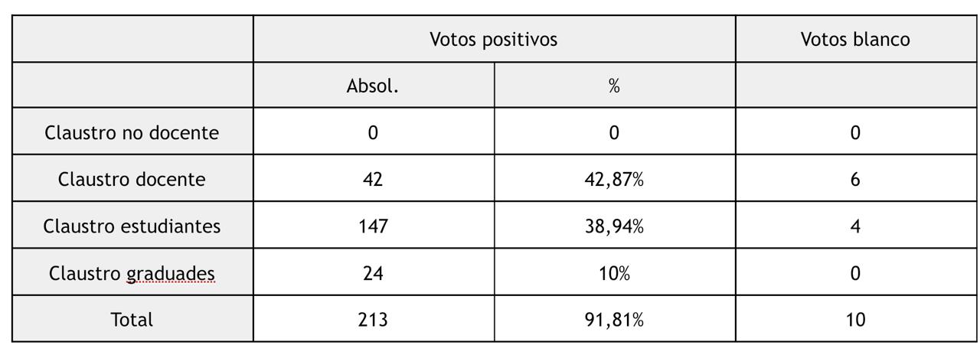The image size is (980, 361).
Task: Select the "Total" row label cell
Action: (x=132, y=319)
